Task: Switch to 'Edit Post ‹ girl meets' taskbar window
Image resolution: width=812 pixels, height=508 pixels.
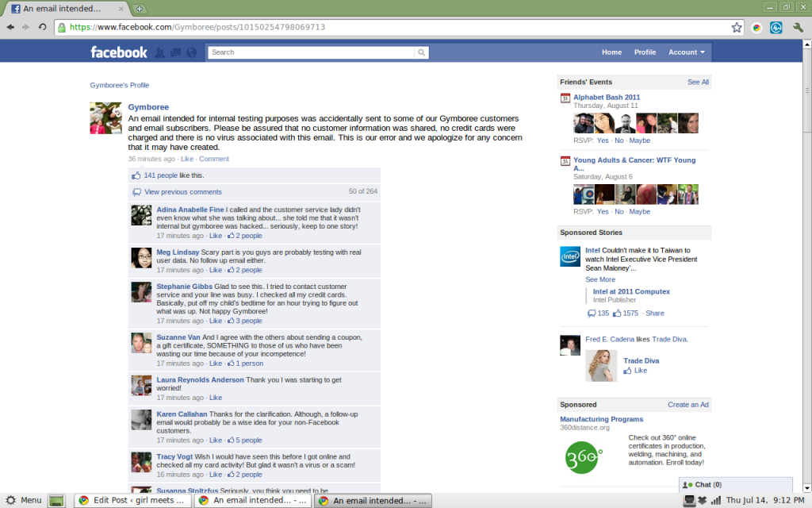Action: coord(133,500)
